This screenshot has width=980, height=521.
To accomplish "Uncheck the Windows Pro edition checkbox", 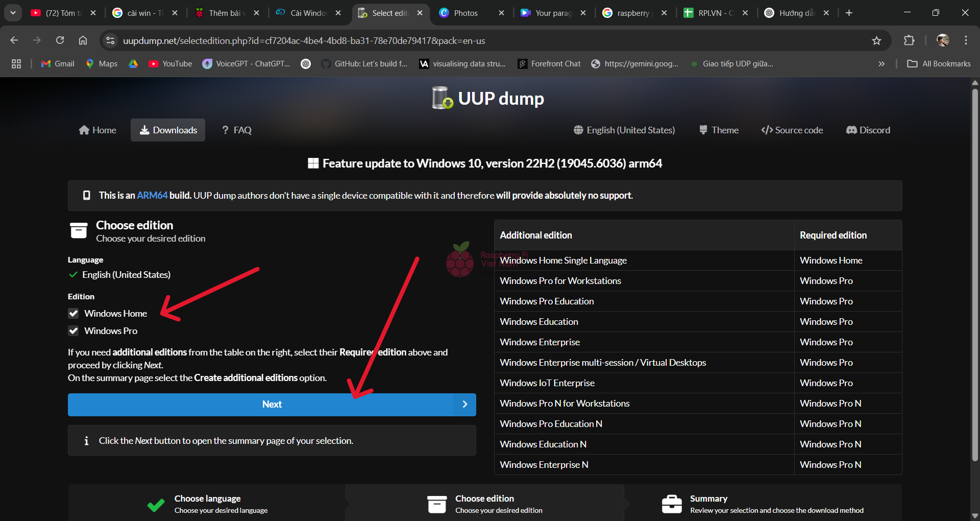I will (73, 331).
